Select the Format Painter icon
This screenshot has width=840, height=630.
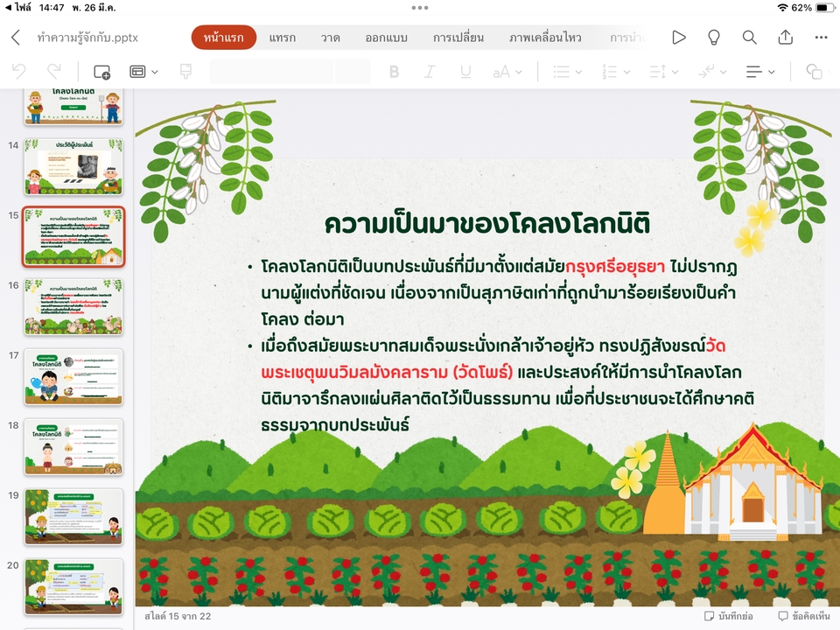point(184,72)
